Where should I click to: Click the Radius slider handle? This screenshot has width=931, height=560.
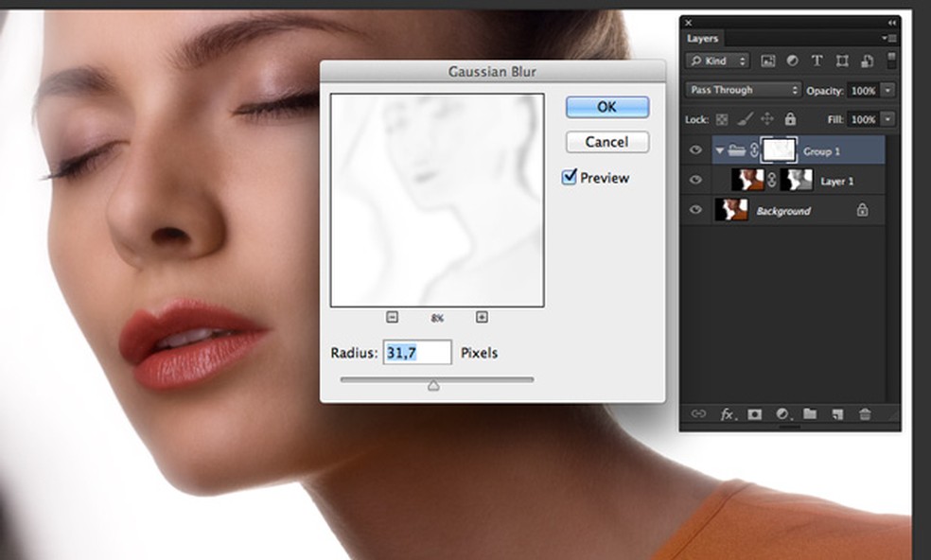(433, 385)
